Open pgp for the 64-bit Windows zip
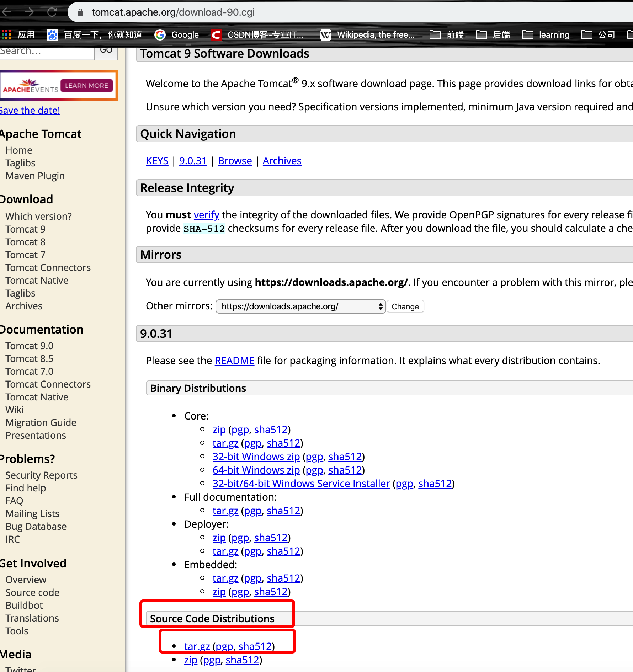 point(314,470)
